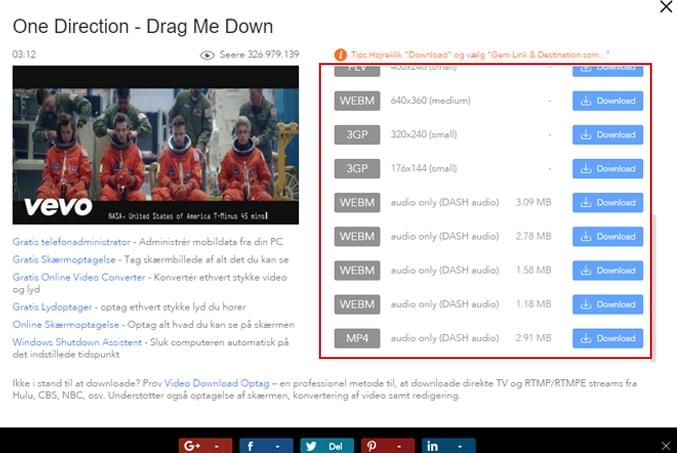Share via the Twitter button
This screenshot has width=677, height=453.
coord(326,444)
